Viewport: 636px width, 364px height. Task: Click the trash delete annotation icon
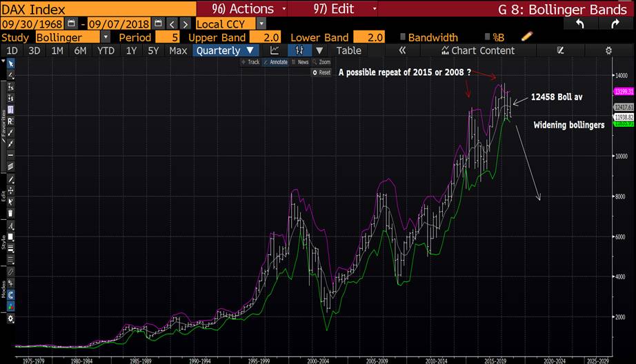pos(10,213)
